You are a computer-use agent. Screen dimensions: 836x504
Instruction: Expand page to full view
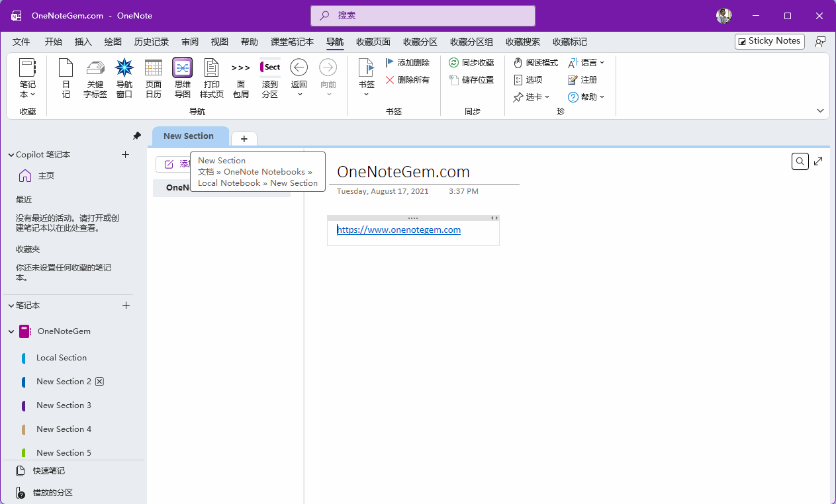pos(819,161)
